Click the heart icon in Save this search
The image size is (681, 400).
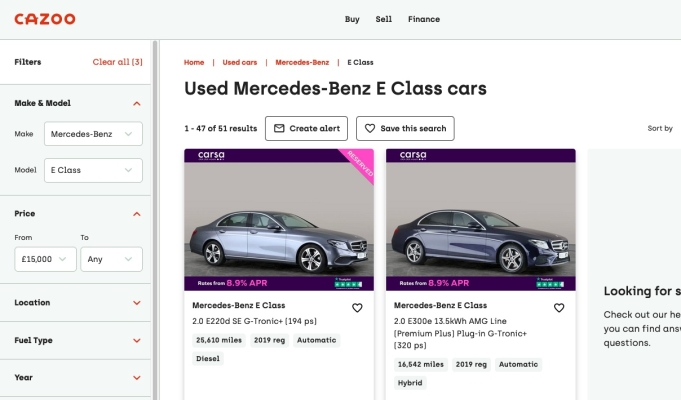[370, 129]
